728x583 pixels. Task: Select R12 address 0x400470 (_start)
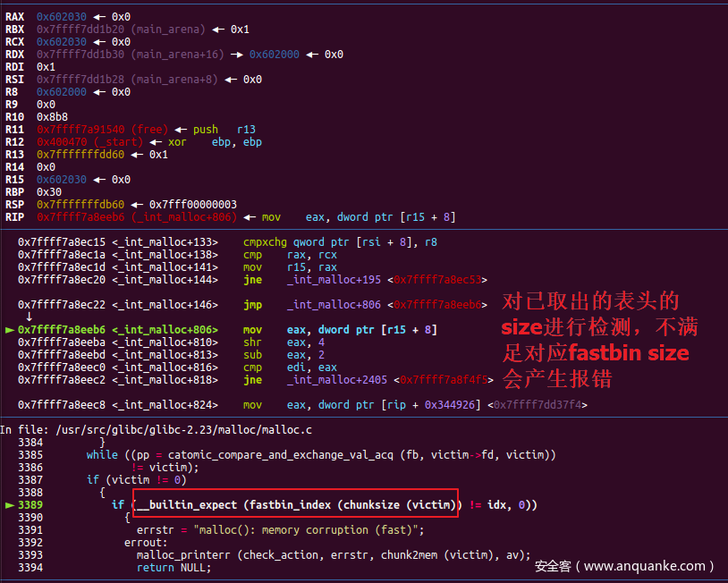89,142
